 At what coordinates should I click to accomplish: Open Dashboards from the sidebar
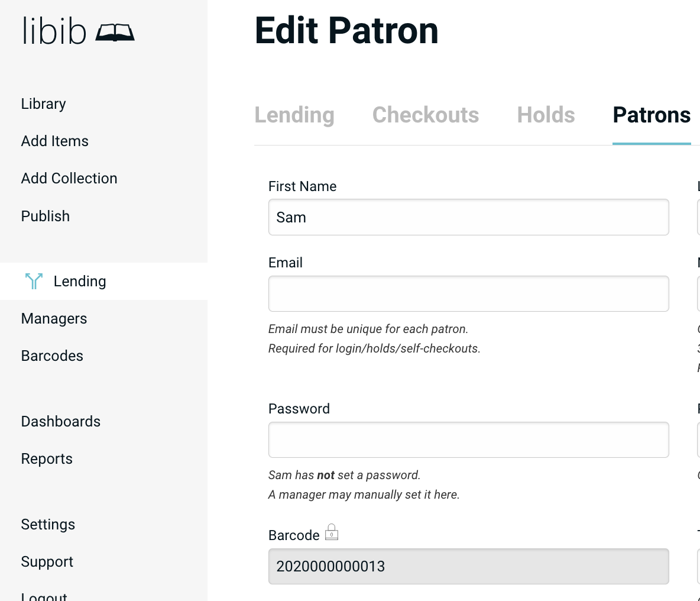(x=60, y=421)
